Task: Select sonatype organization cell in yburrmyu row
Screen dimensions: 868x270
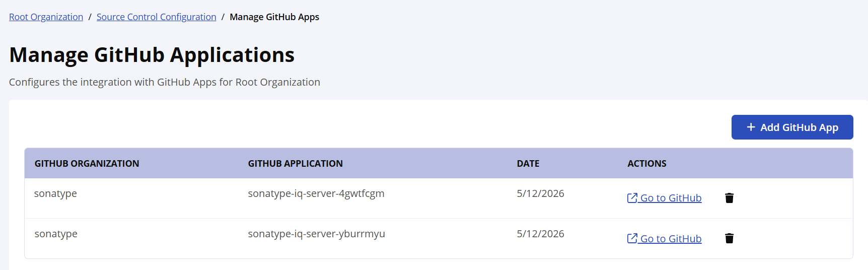Action: point(56,234)
